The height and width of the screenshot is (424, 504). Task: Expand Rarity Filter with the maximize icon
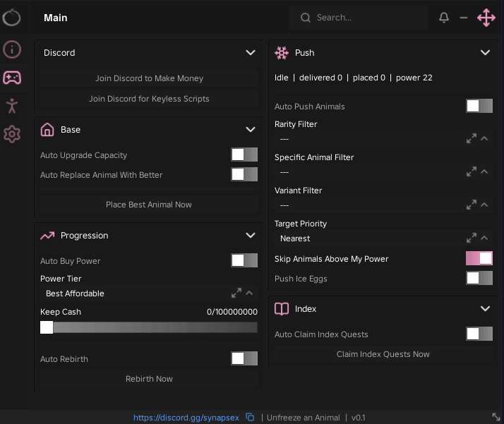coord(472,139)
